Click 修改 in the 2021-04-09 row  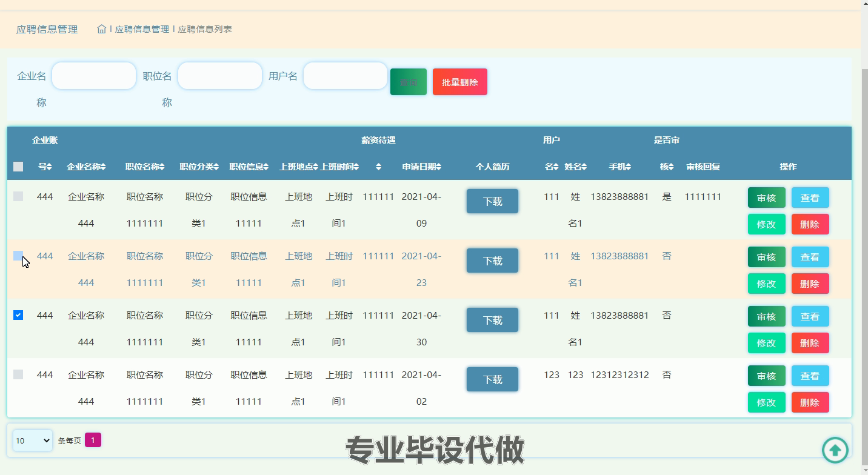[x=767, y=224]
